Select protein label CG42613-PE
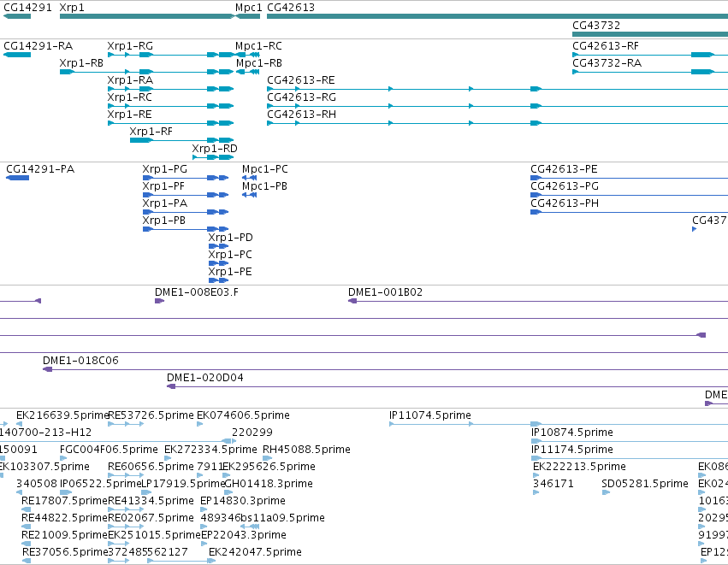The width and height of the screenshot is (728, 565). tap(564, 169)
